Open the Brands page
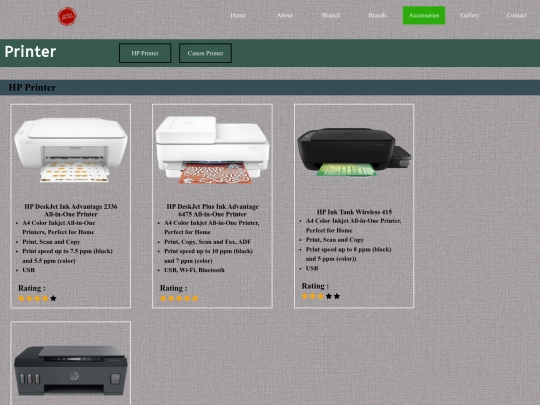The width and height of the screenshot is (540, 405). click(377, 15)
